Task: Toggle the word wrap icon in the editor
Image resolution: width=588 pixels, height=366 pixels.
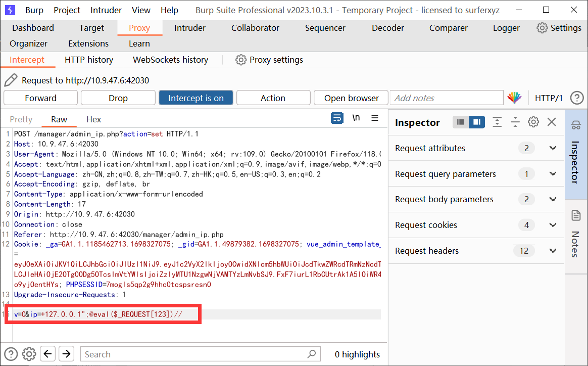Action: [x=337, y=118]
